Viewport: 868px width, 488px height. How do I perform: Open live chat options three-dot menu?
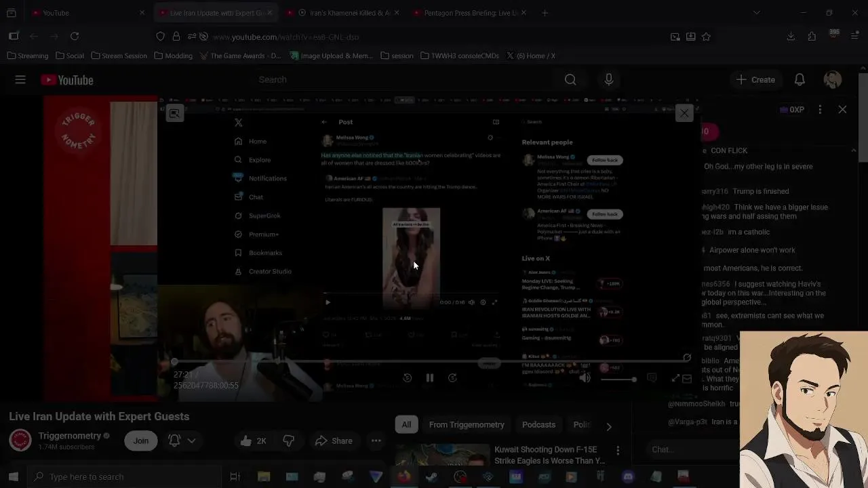[x=820, y=109]
